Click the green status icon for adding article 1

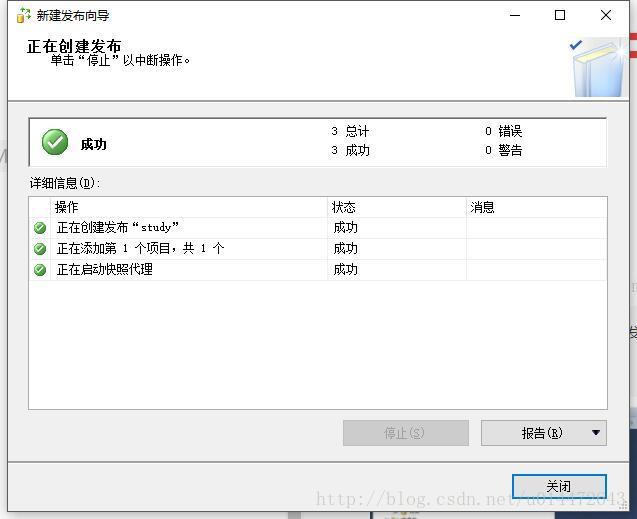[40, 249]
